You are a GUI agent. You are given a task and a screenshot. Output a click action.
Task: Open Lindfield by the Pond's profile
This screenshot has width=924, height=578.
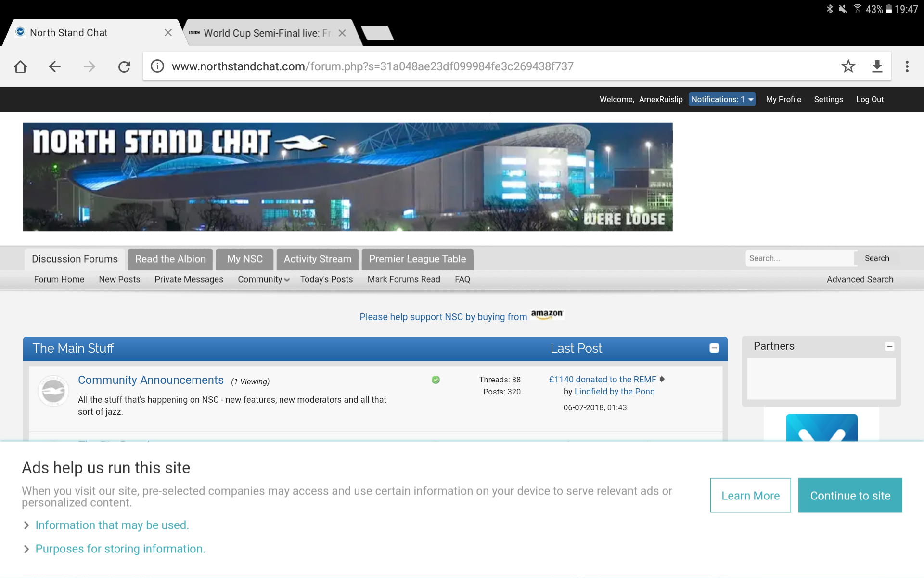pyautogui.click(x=615, y=392)
